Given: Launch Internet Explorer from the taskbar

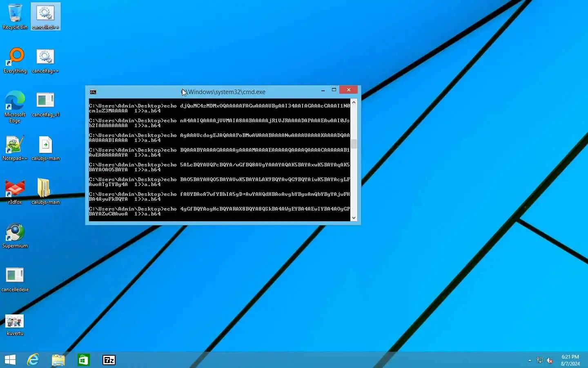Looking at the screenshot, I should 33,360.
